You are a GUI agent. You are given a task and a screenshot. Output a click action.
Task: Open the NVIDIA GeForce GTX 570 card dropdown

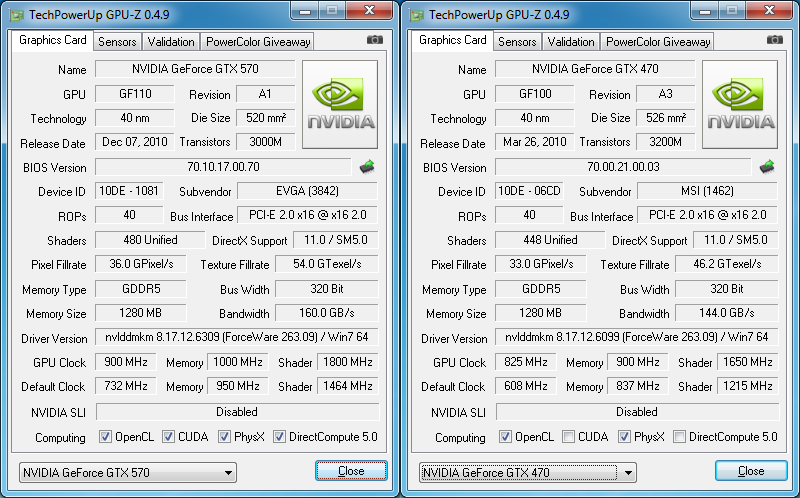point(128,472)
